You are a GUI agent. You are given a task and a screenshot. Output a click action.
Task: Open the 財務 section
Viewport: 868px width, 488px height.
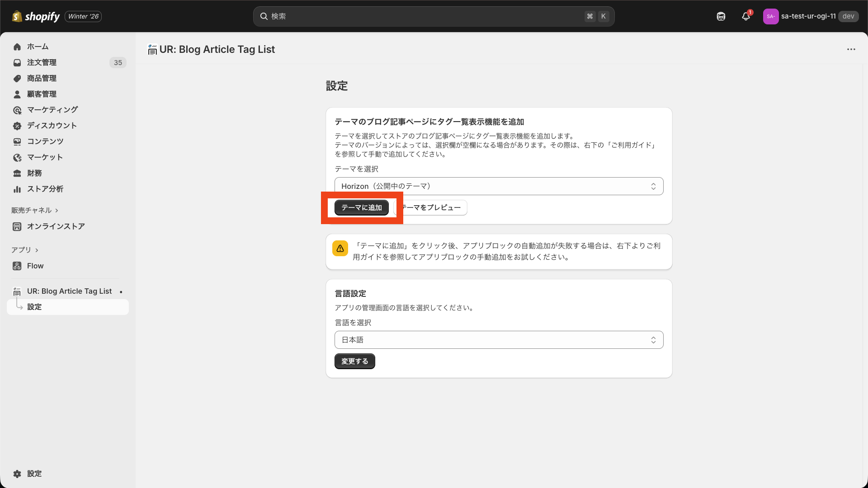click(x=35, y=173)
